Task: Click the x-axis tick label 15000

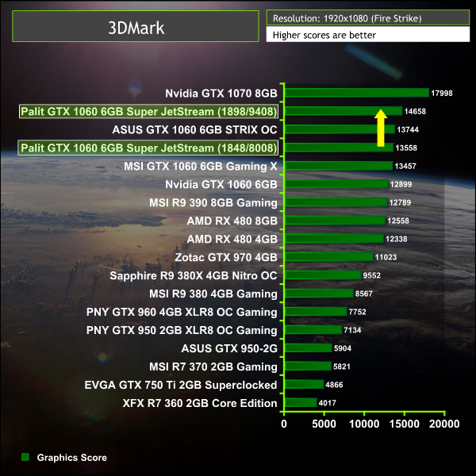Action: pyautogui.click(x=405, y=424)
